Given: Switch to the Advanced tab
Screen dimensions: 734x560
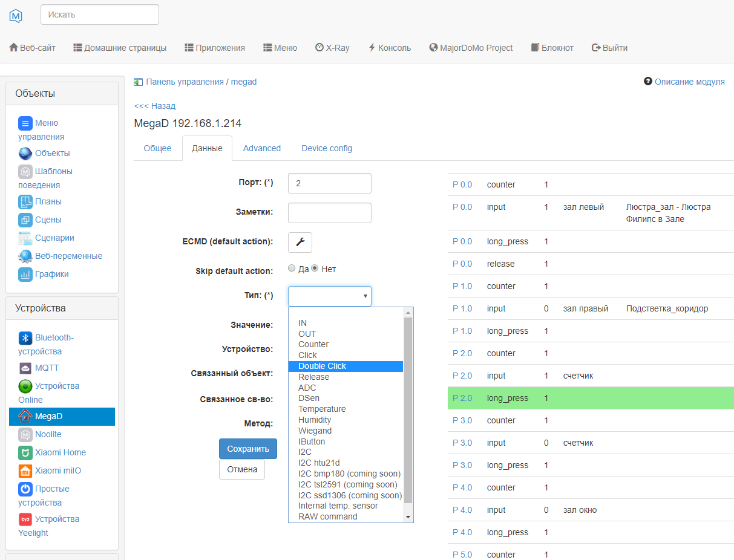Looking at the screenshot, I should point(261,148).
